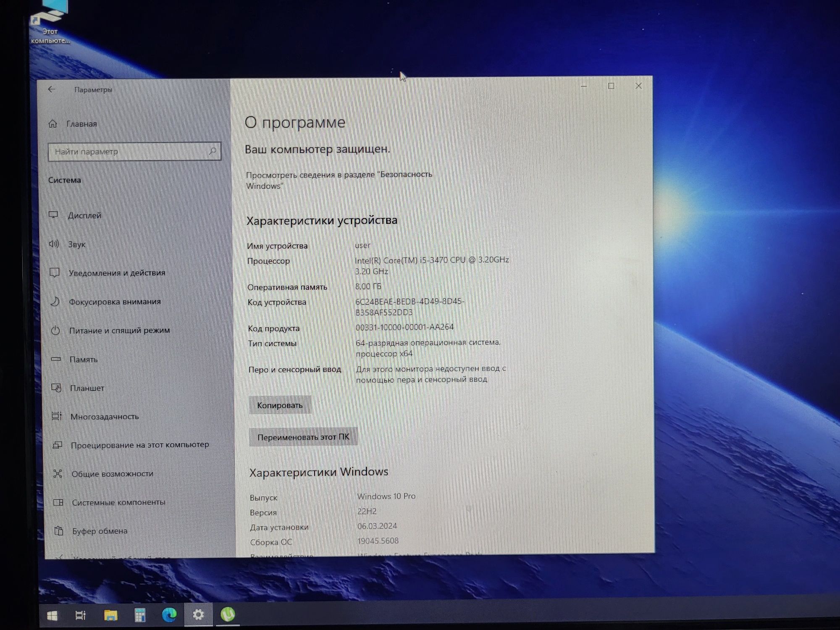This screenshot has height=630, width=840.
Task: Open File Explorer from taskbar
Action: tap(110, 616)
